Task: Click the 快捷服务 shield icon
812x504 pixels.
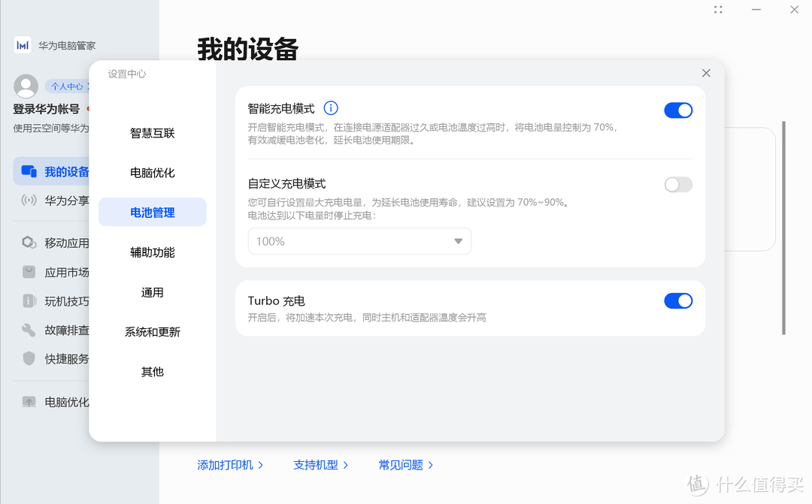Action: 29,358
